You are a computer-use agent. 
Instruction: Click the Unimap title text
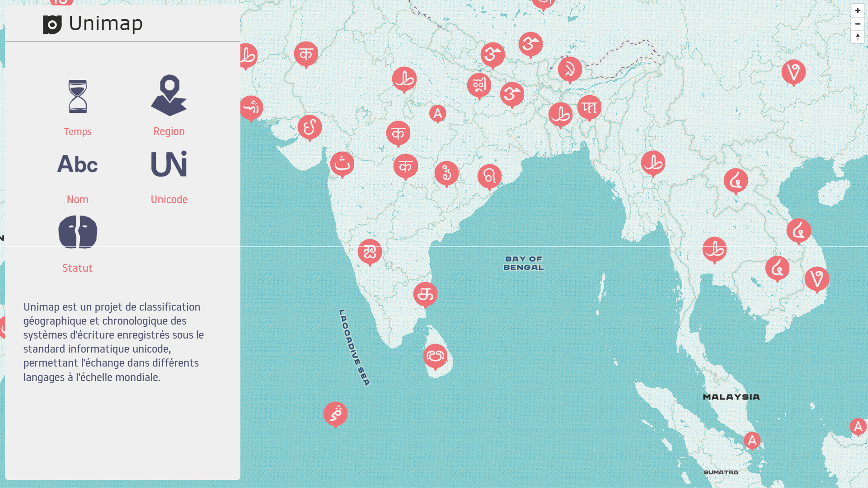pyautogui.click(x=106, y=23)
